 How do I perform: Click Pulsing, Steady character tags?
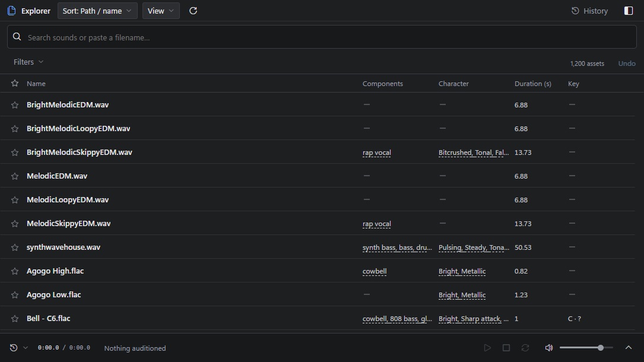(x=474, y=247)
